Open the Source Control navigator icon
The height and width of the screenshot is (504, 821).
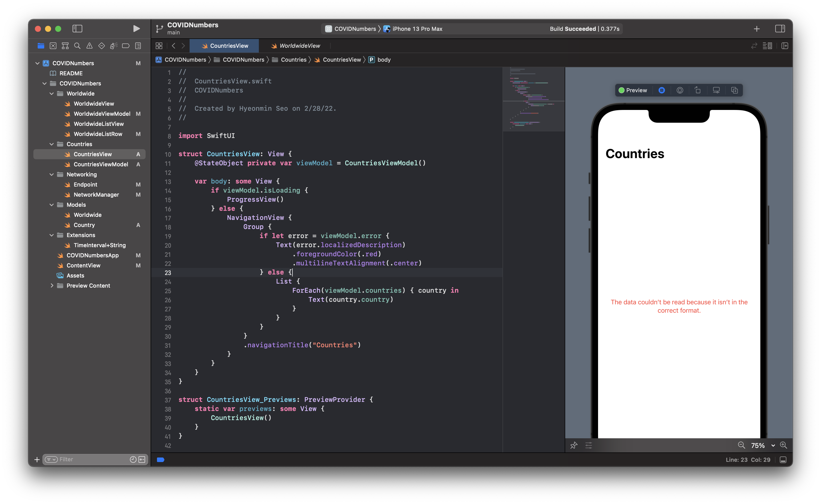pyautogui.click(x=53, y=46)
